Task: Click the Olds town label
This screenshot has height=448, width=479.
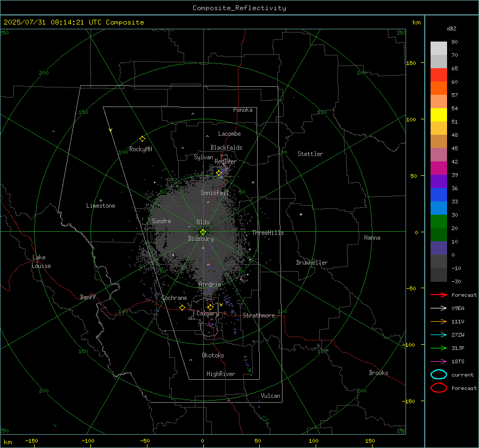Action: (x=203, y=222)
